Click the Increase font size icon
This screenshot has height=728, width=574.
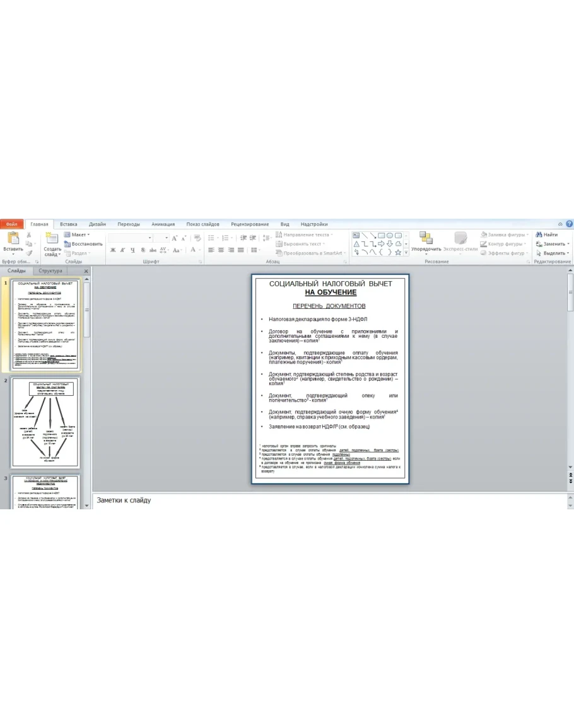(175, 238)
